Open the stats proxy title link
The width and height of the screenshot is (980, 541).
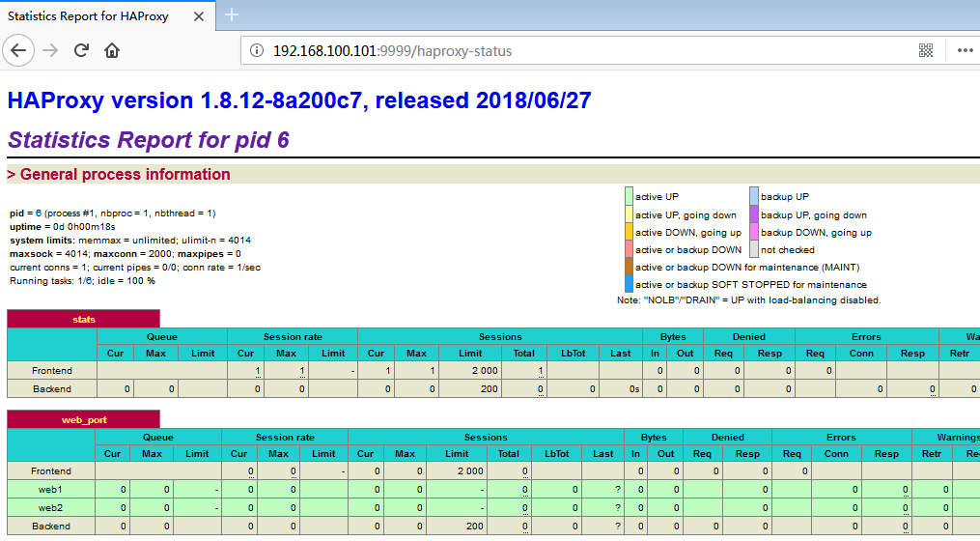pos(84,320)
